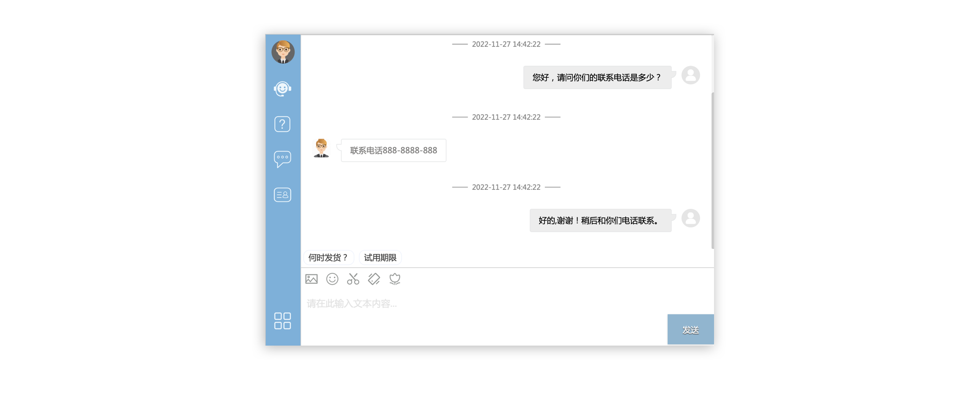
Task: Open the emoji smiley picker
Action: pyautogui.click(x=332, y=279)
